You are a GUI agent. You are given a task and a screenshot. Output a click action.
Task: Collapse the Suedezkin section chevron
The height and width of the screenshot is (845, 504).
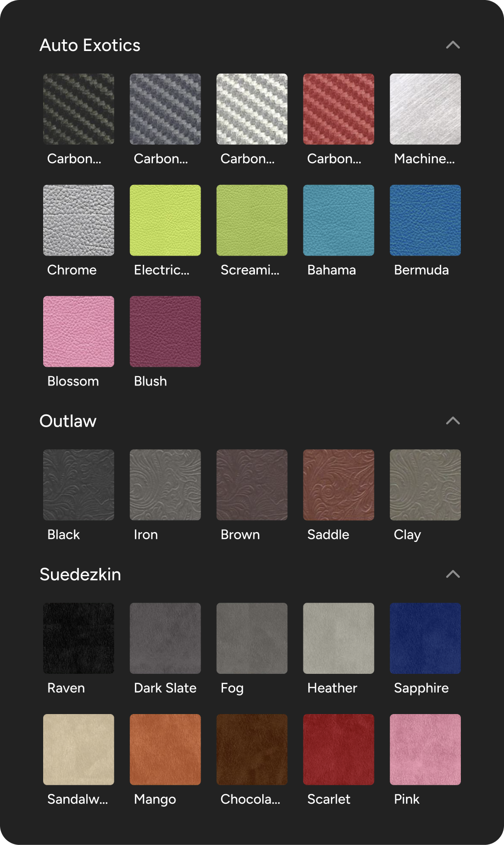coord(453,574)
